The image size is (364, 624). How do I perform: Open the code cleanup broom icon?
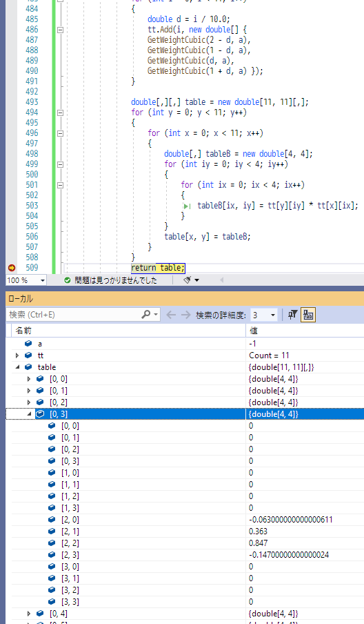(x=187, y=280)
